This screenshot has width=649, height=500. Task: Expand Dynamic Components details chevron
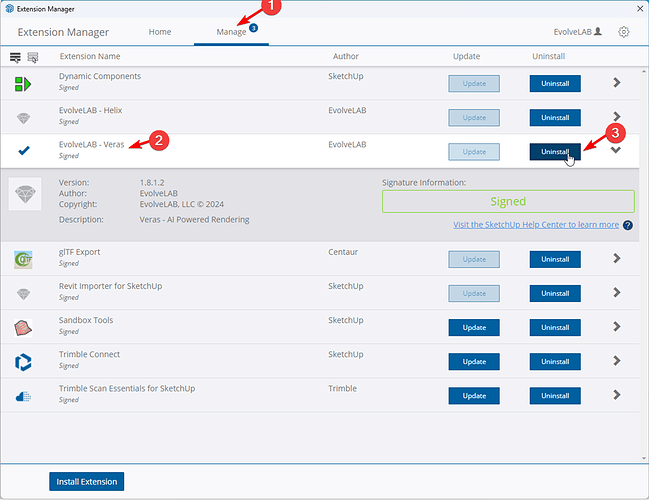tap(616, 83)
